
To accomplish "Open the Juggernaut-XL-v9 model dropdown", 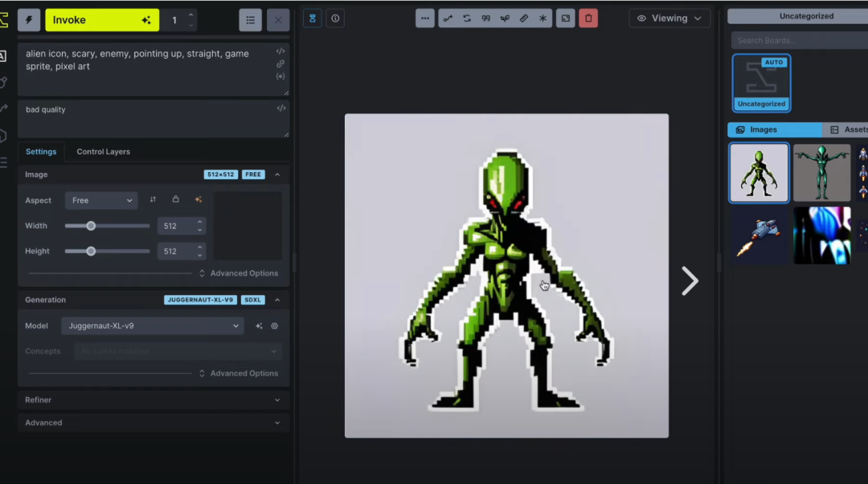I will click(x=152, y=326).
